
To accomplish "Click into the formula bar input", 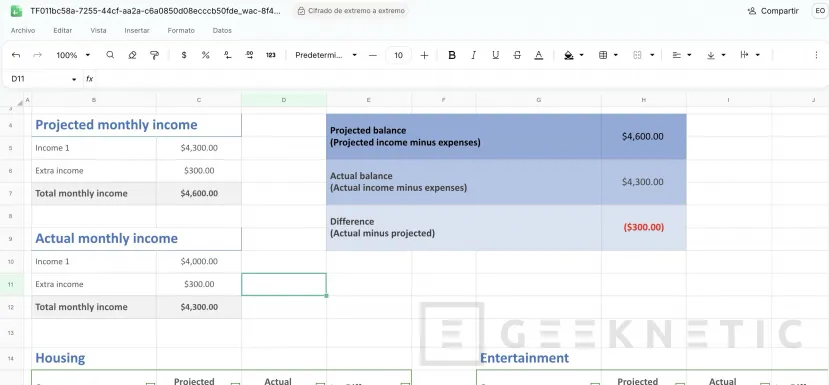I will (460, 79).
